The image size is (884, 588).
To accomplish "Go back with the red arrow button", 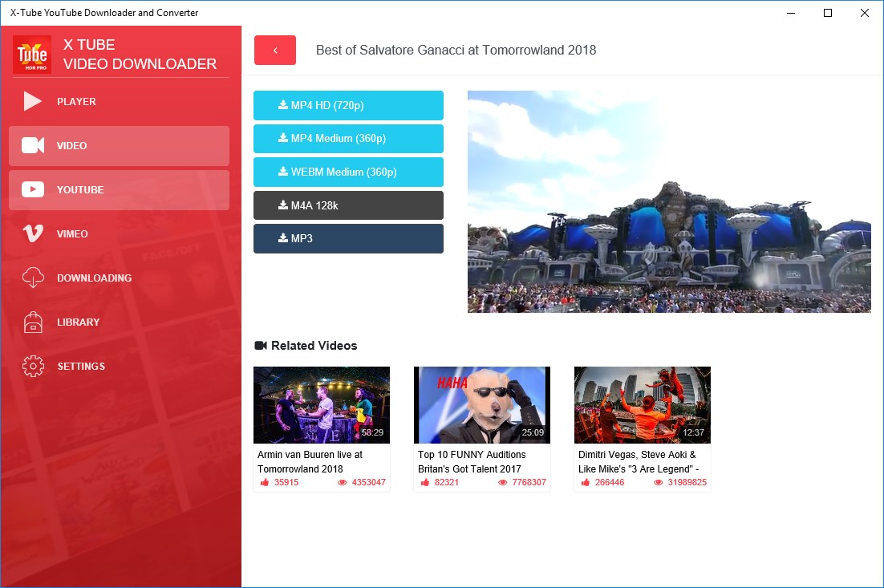I will (x=275, y=51).
